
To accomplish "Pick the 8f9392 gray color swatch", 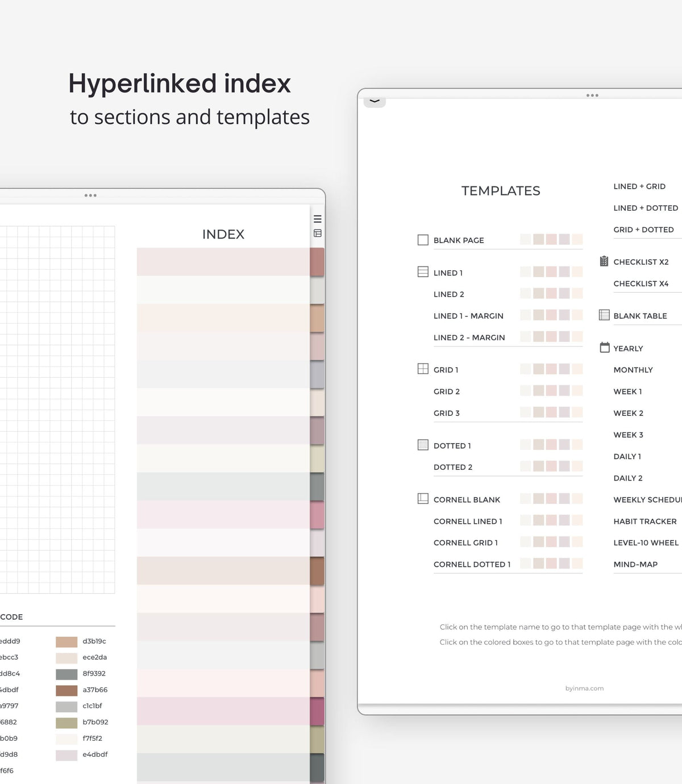I will click(x=66, y=674).
